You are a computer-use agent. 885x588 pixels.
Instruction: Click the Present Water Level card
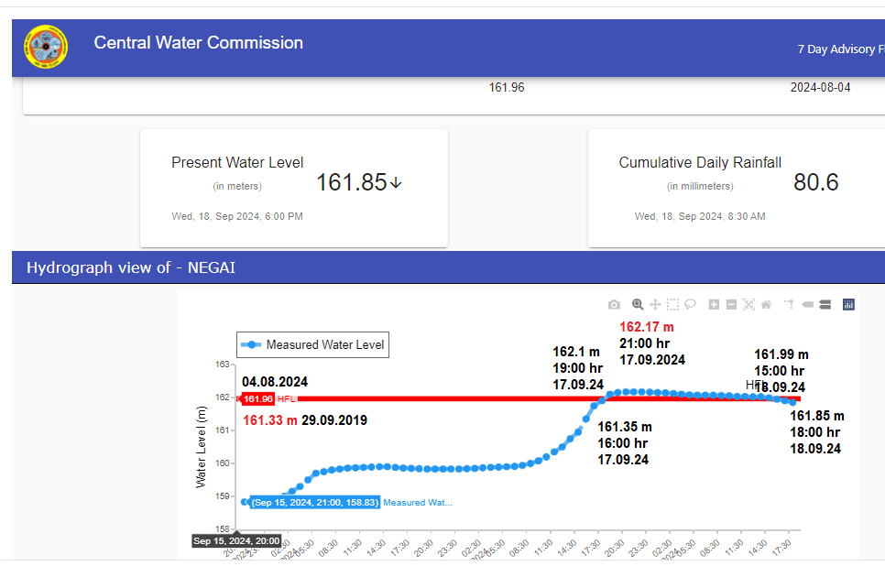293,188
